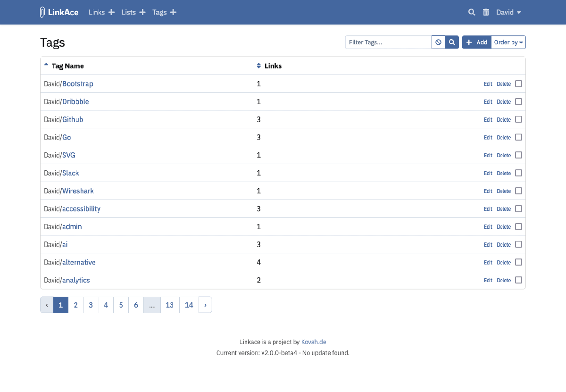The width and height of the screenshot is (566, 392).
Task: Submit the filter with the search button icon
Action: 452,42
